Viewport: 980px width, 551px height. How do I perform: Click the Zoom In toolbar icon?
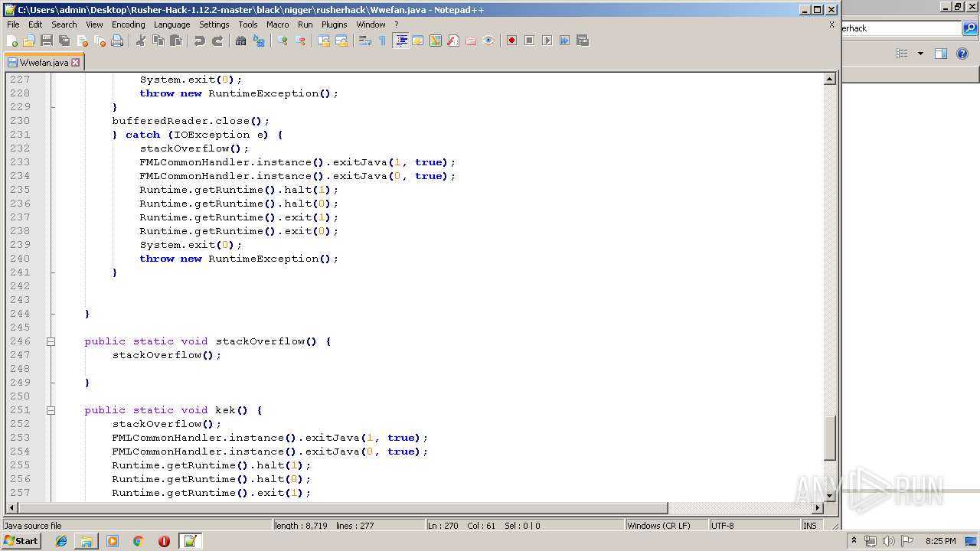283,41
